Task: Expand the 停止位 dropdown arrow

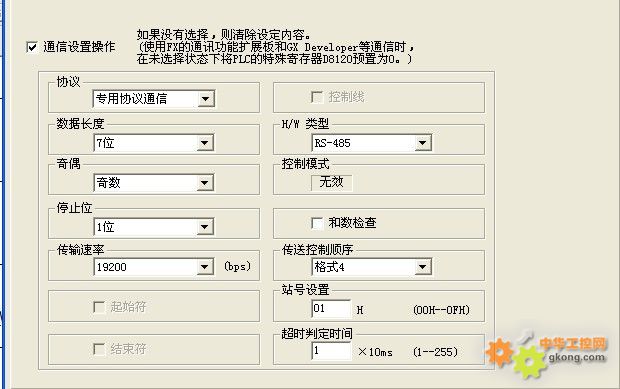Action: (x=205, y=227)
